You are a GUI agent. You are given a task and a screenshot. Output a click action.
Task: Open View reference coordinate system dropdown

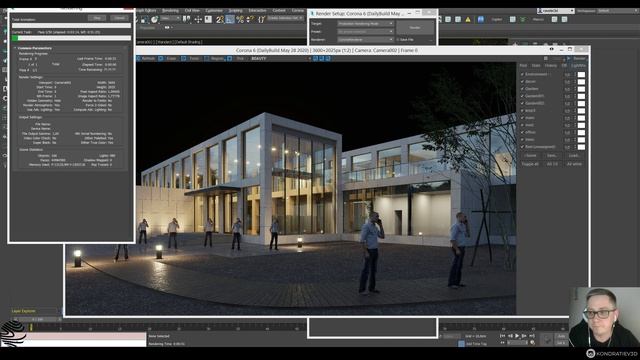click(171, 19)
